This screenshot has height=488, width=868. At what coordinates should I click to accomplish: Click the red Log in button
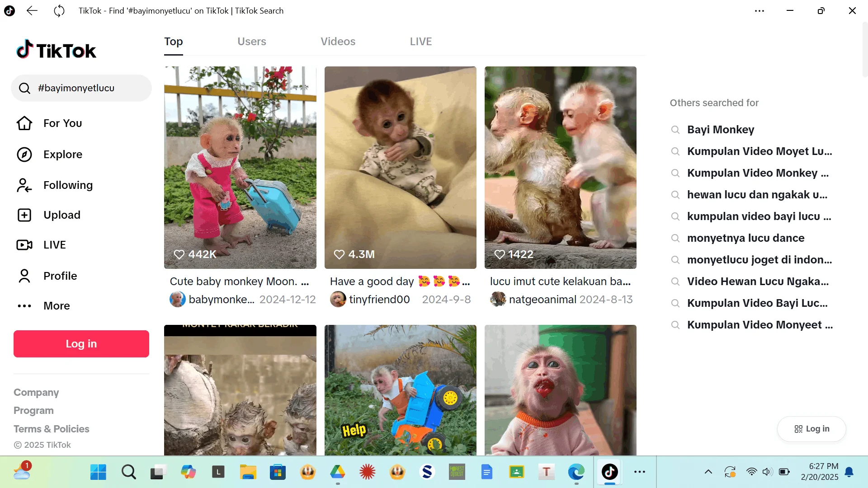[x=81, y=344]
